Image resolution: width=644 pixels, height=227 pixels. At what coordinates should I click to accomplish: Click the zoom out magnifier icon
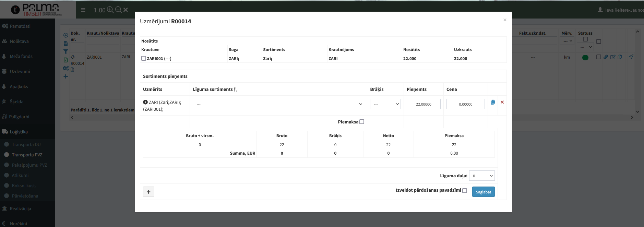[118, 10]
